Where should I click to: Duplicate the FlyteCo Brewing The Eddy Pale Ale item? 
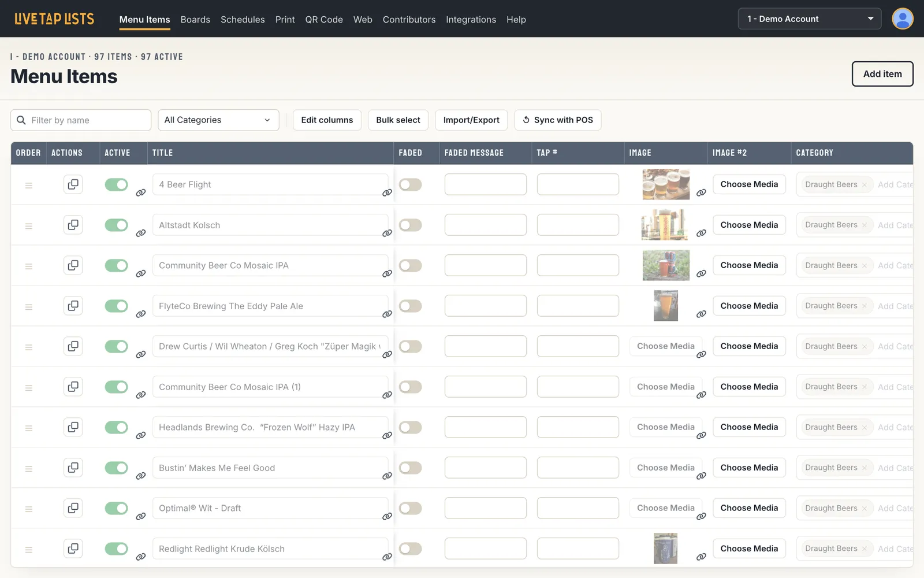[73, 306]
